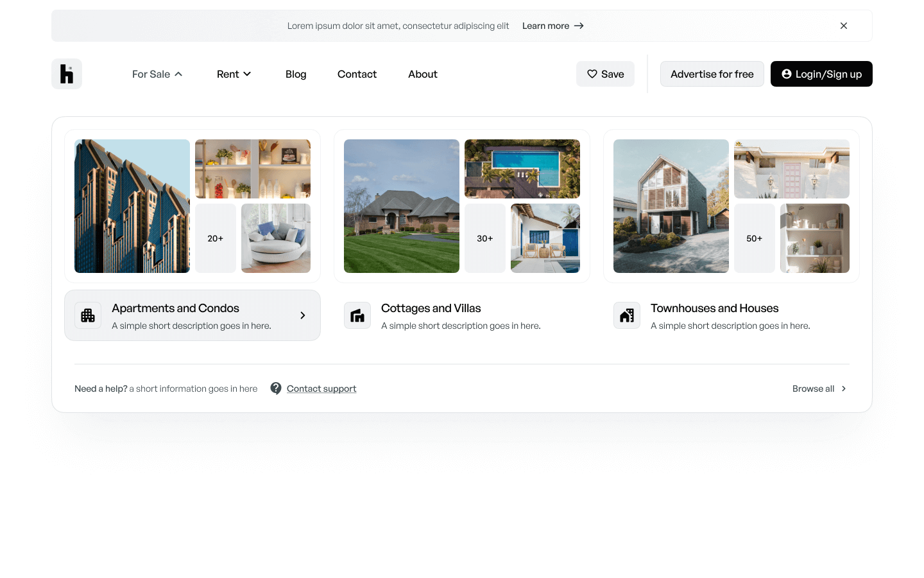Click the user icon on Login/Sign up button
The width and height of the screenshot is (924, 578).
(786, 74)
